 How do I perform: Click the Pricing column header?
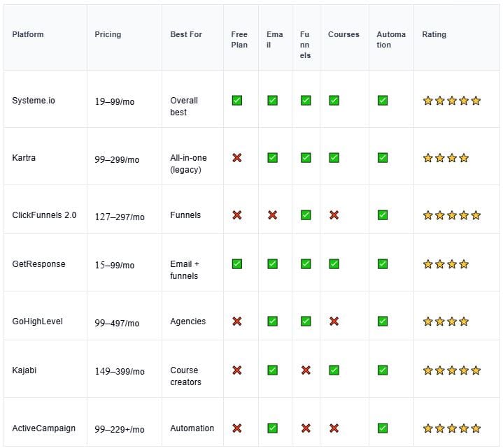[108, 34]
